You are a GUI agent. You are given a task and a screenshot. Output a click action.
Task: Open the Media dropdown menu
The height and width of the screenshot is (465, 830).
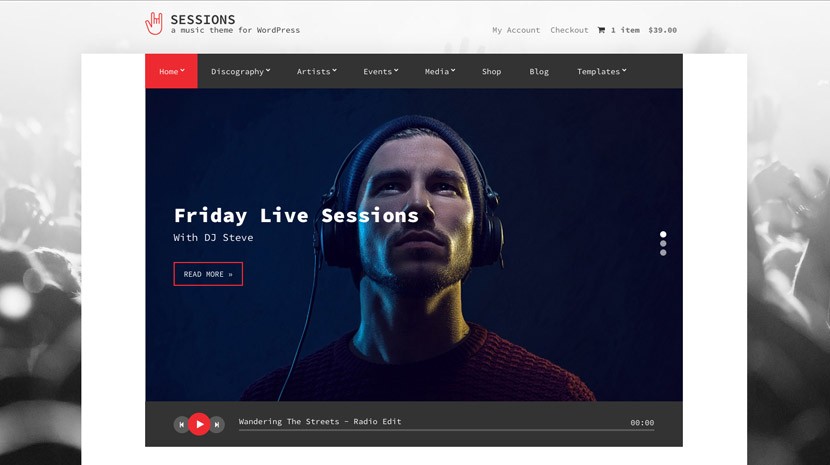point(440,71)
